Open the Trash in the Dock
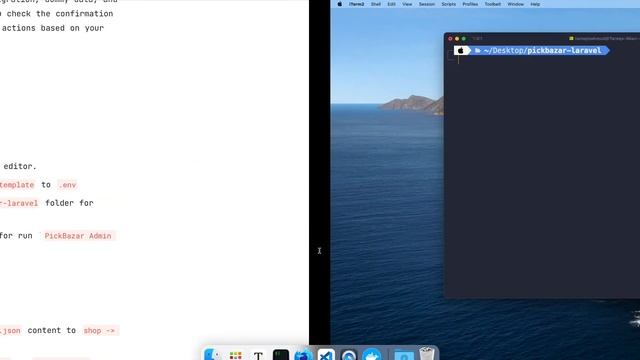 pyautogui.click(x=427, y=353)
